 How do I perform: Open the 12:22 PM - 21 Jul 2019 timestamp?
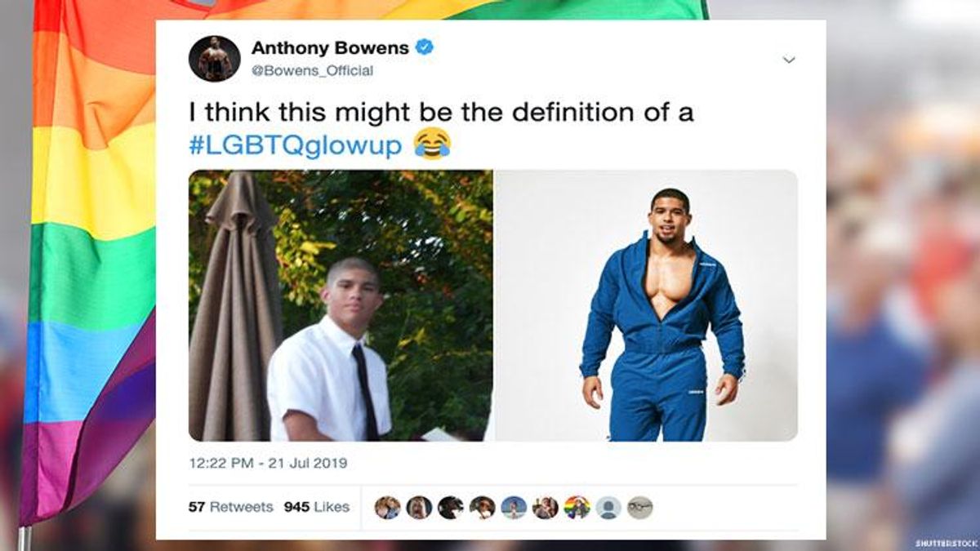tap(268, 463)
